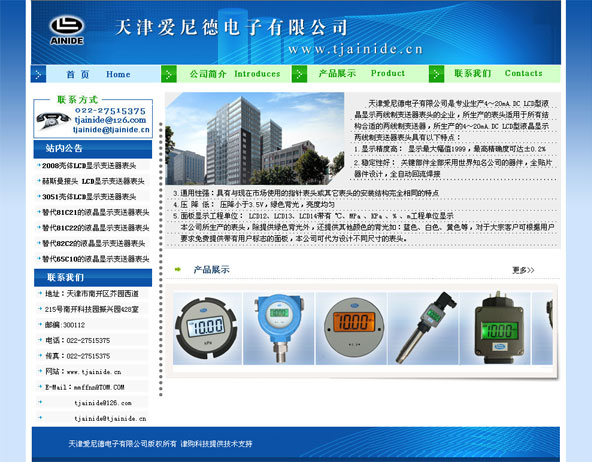Click the 产品展示 section heading text

tap(211, 270)
